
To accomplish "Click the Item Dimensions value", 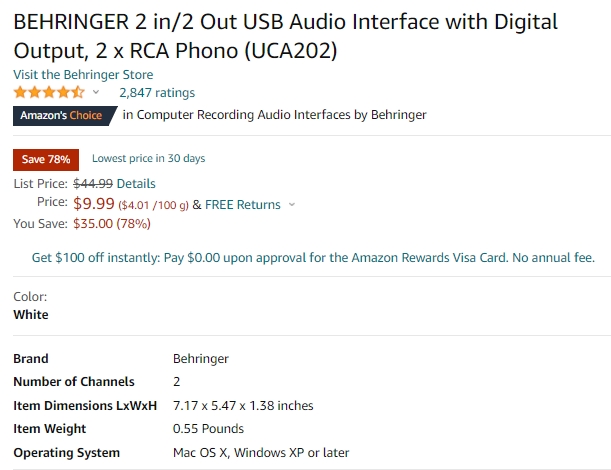I will (243, 406).
